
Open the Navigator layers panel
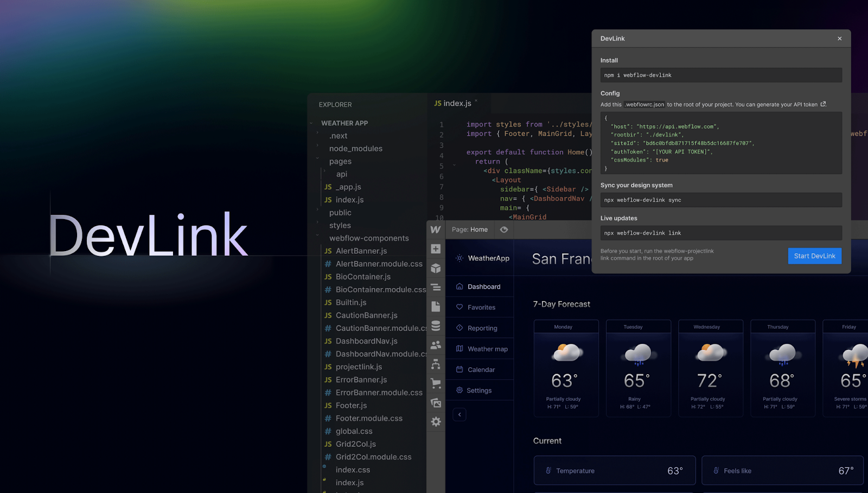click(436, 287)
